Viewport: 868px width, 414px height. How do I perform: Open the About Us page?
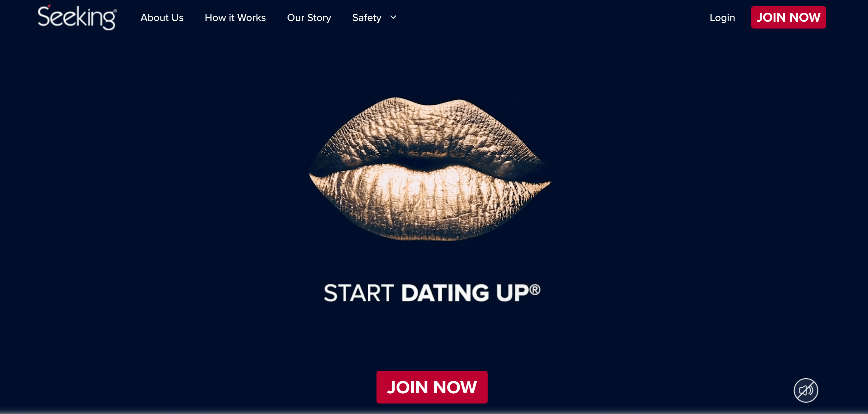(162, 17)
